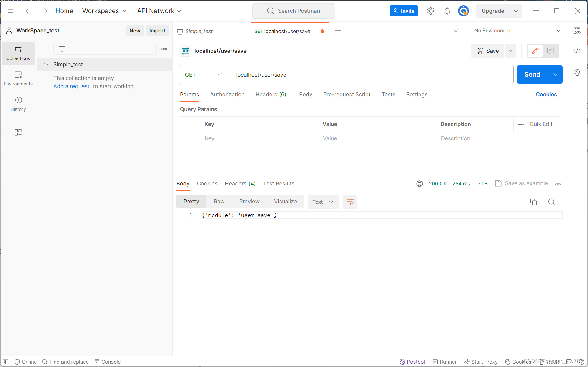Click the History panel icon
Screen dimensions: 588x367
point(18,100)
